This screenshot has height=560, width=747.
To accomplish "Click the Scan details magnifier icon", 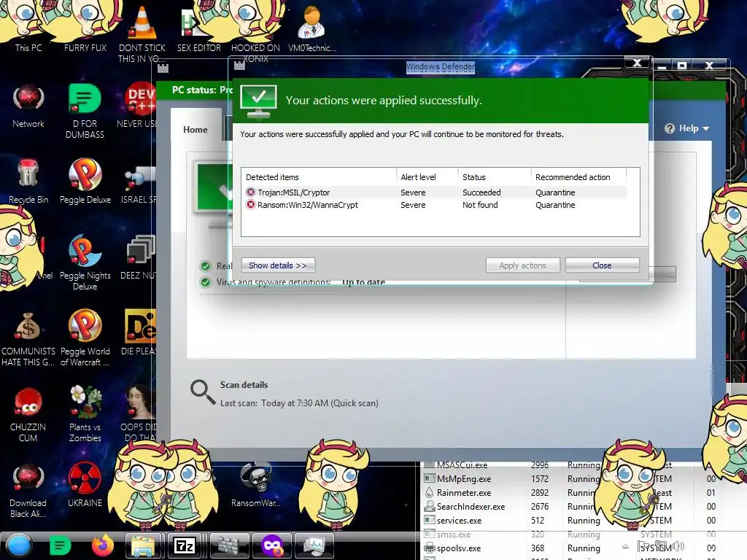I will (x=203, y=392).
